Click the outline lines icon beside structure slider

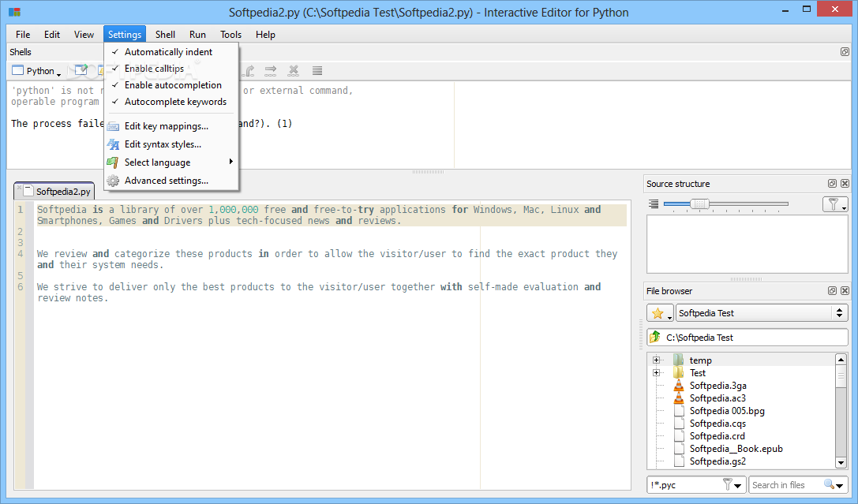click(654, 204)
